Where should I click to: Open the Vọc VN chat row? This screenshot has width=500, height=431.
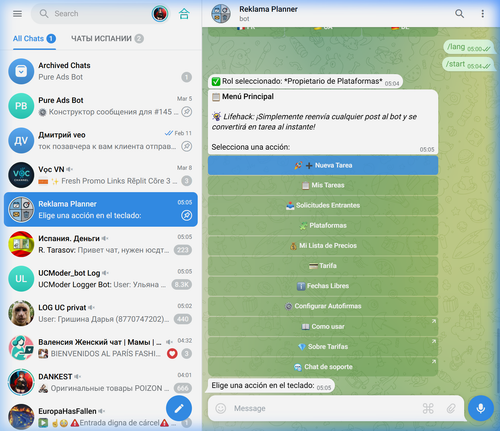click(100, 175)
